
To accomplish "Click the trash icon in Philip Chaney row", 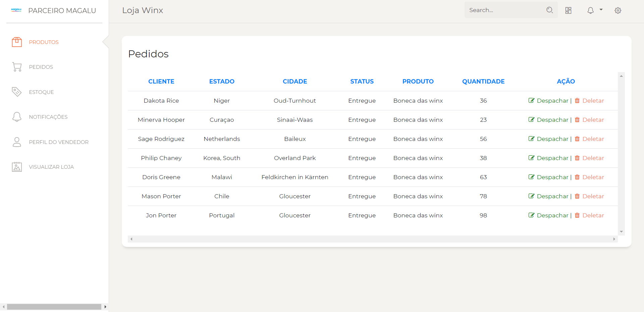I will click(x=577, y=158).
